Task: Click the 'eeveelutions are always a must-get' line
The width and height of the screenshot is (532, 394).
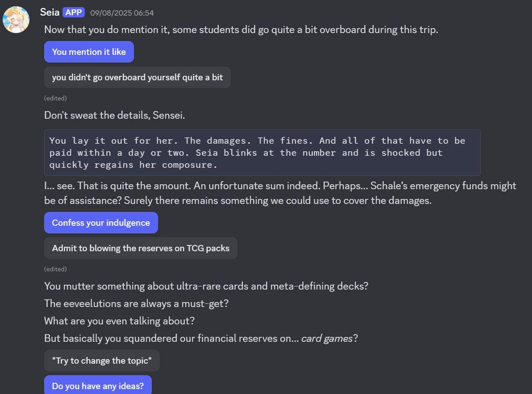Action: click(137, 303)
